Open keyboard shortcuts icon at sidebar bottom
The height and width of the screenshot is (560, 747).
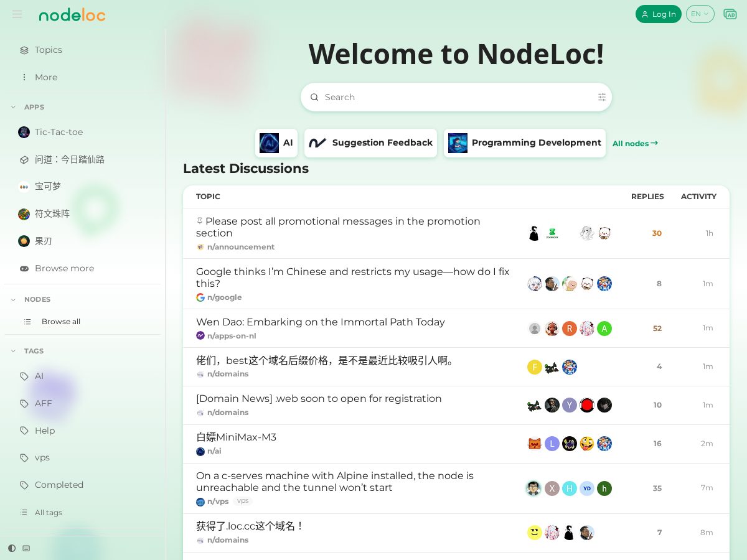coord(26,548)
